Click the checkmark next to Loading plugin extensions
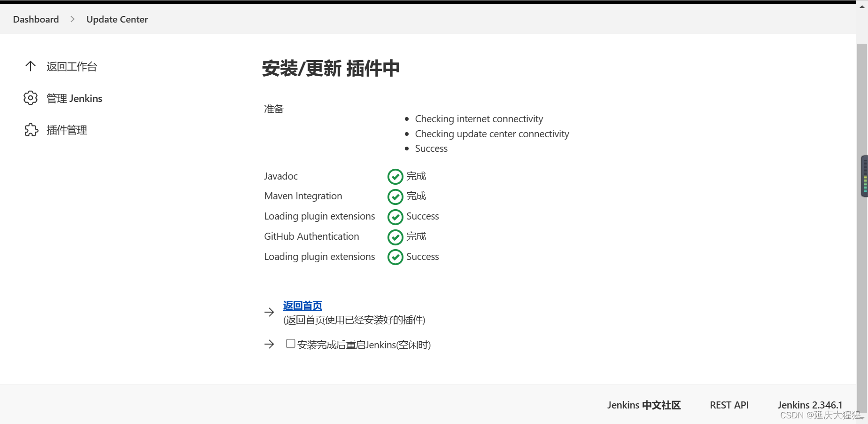This screenshot has width=868, height=424. (x=395, y=217)
